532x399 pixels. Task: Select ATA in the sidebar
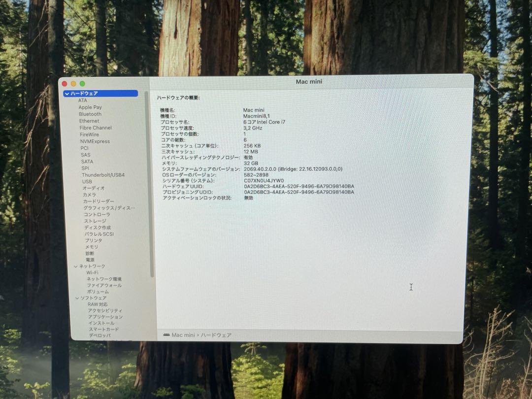83,100
